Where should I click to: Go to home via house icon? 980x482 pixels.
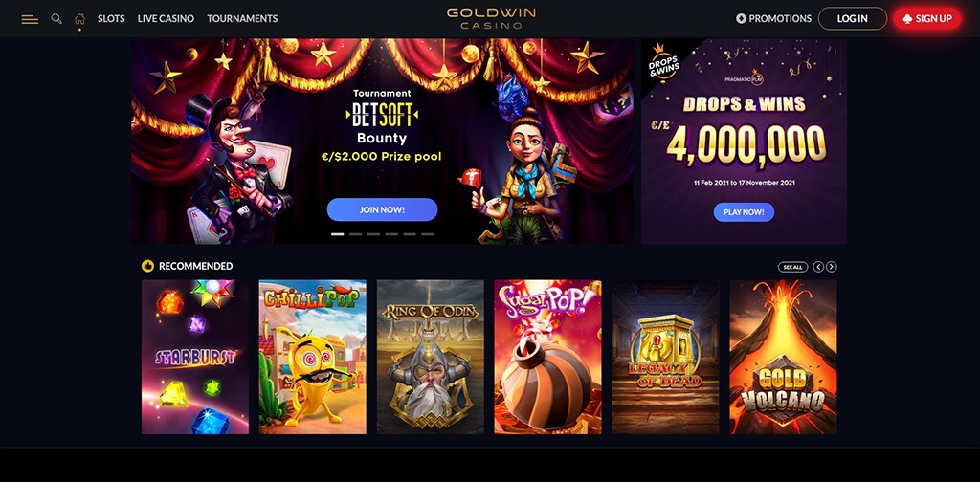pyautogui.click(x=79, y=19)
